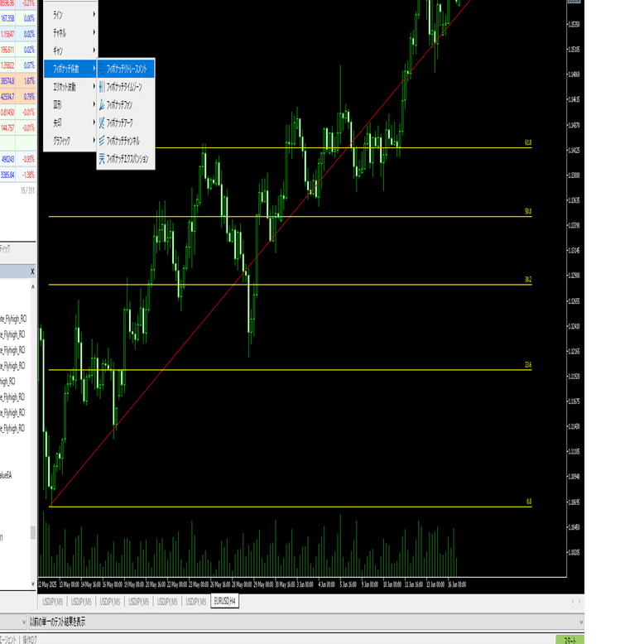Select the Fibonacci Expansion (フィボナッチエクスパンション) icon
Viewport: 644px width, 644px height.
point(102,159)
